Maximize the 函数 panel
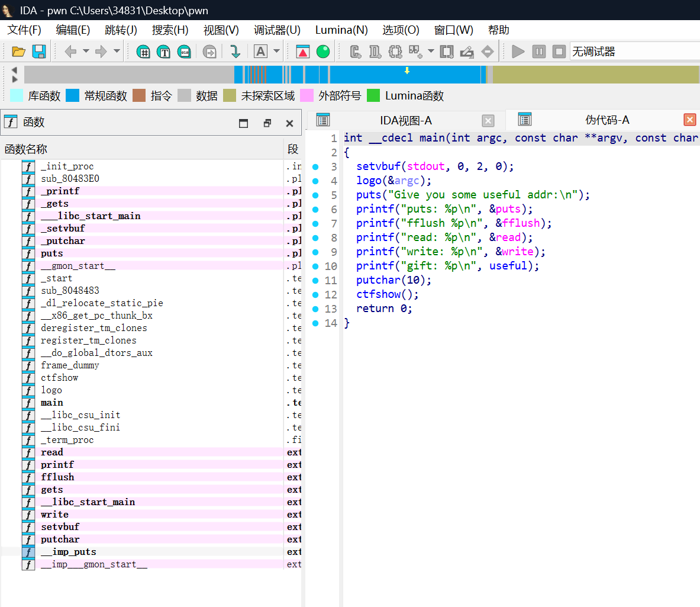This screenshot has width=700, height=607. (x=243, y=123)
